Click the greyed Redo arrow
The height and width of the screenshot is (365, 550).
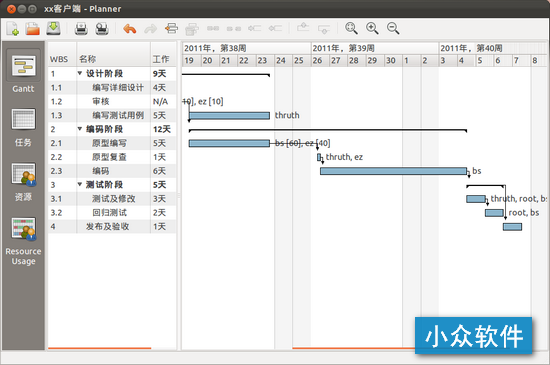coord(150,29)
